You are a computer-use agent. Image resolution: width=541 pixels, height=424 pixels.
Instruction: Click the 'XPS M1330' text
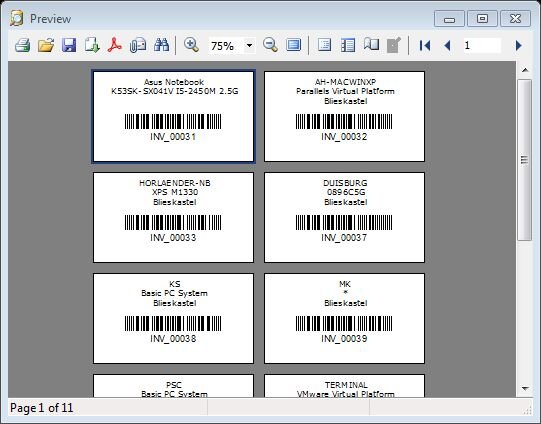175,192
